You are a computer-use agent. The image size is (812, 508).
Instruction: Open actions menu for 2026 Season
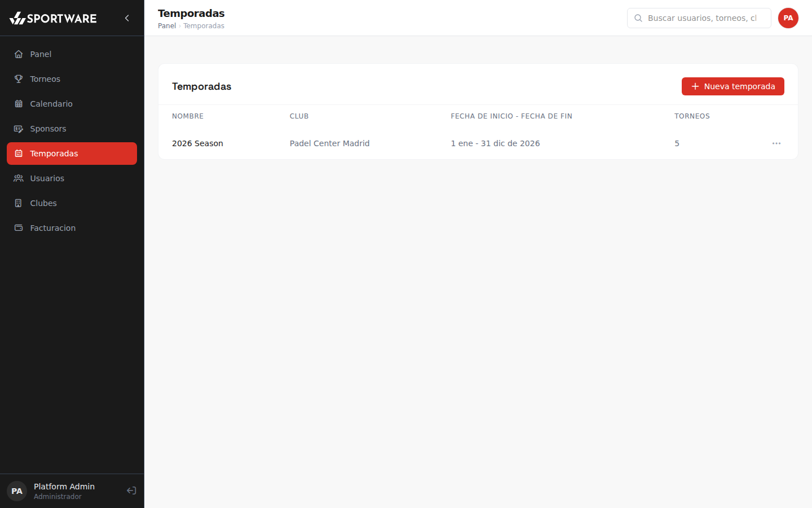click(x=776, y=143)
